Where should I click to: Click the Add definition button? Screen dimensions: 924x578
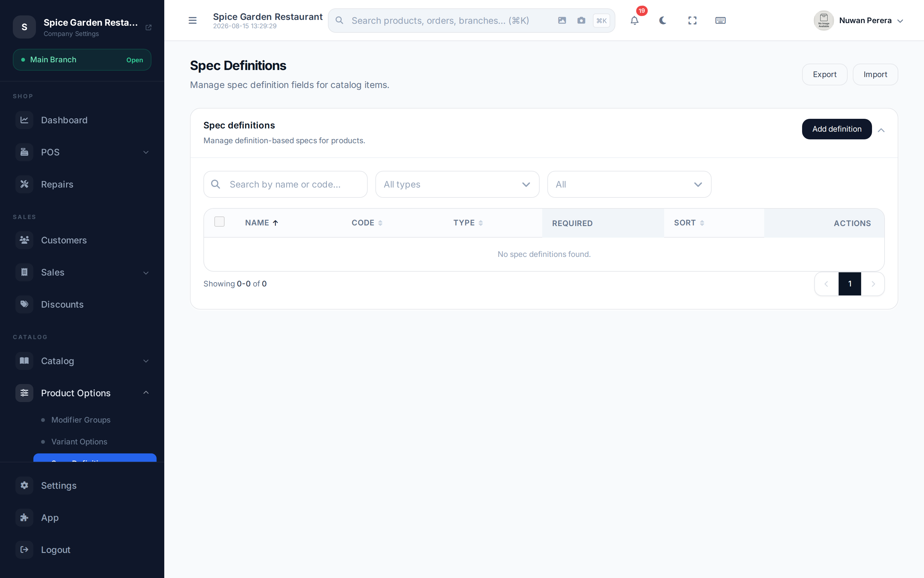(x=836, y=129)
